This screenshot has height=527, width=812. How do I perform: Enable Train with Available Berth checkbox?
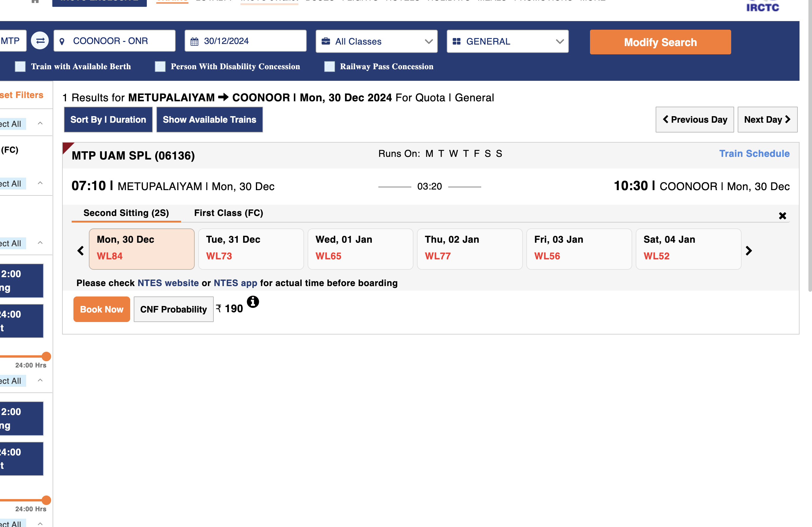click(x=21, y=67)
